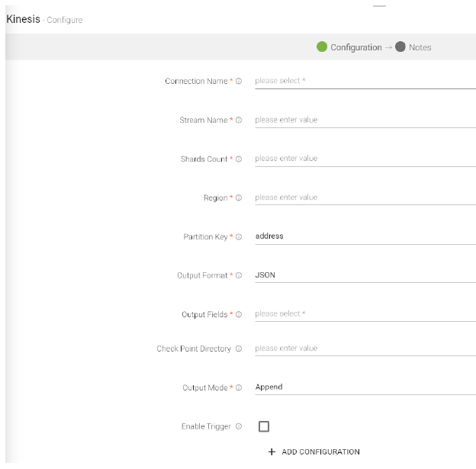Screen dimensions: 476x469
Task: Click info icon beside Partition Key
Action: (239, 237)
